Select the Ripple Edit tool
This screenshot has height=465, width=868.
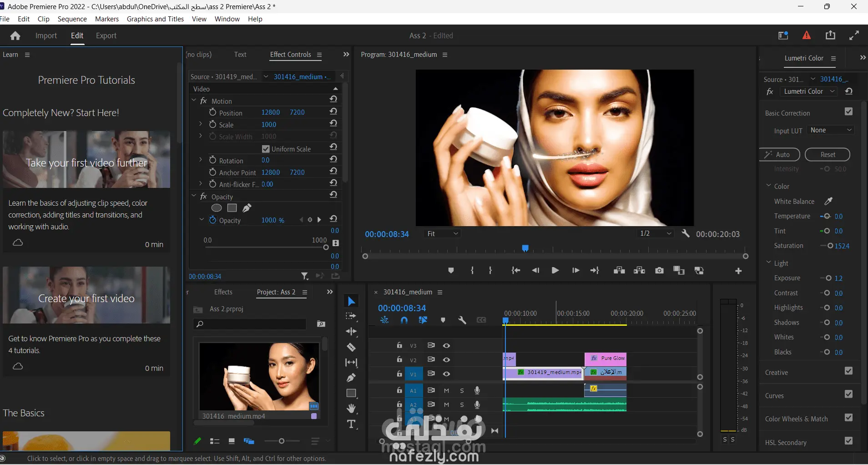pyautogui.click(x=351, y=331)
